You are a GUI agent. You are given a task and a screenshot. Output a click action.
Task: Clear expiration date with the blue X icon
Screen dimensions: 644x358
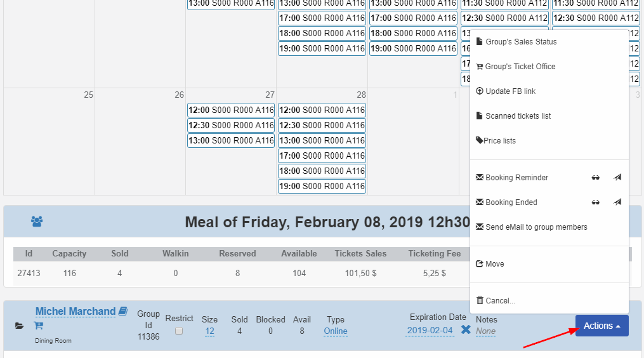click(x=466, y=329)
